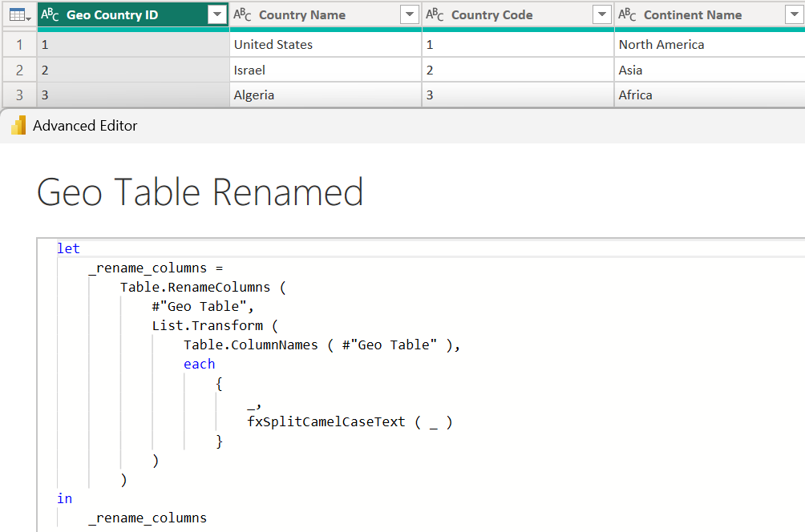Click the Continent Name data type icon
This screenshot has width=805, height=532.
point(627,14)
